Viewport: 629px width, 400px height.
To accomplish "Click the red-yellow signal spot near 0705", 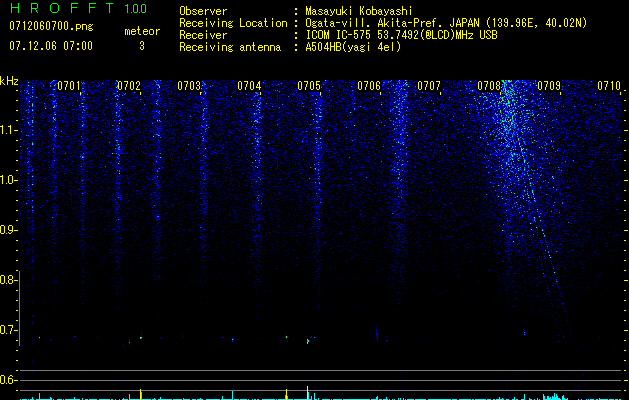I will pyautogui.click(x=308, y=341).
